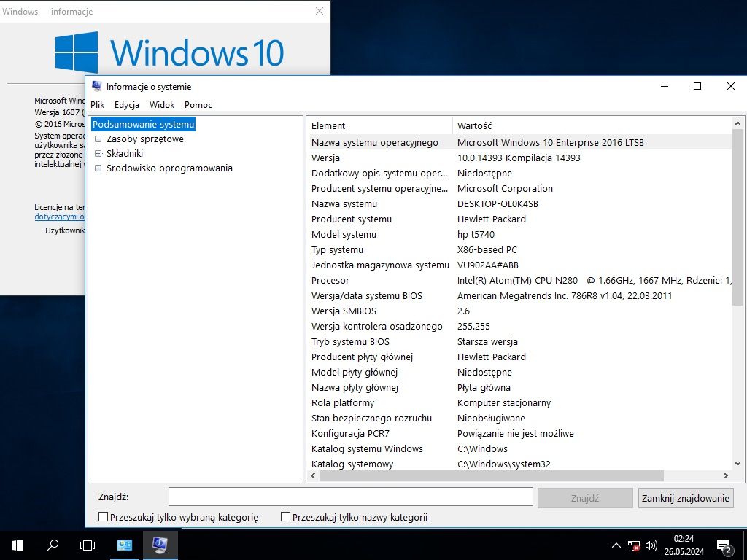Select Środowisko oprogramowania tree label
This screenshot has height=560, width=747.
[169, 168]
